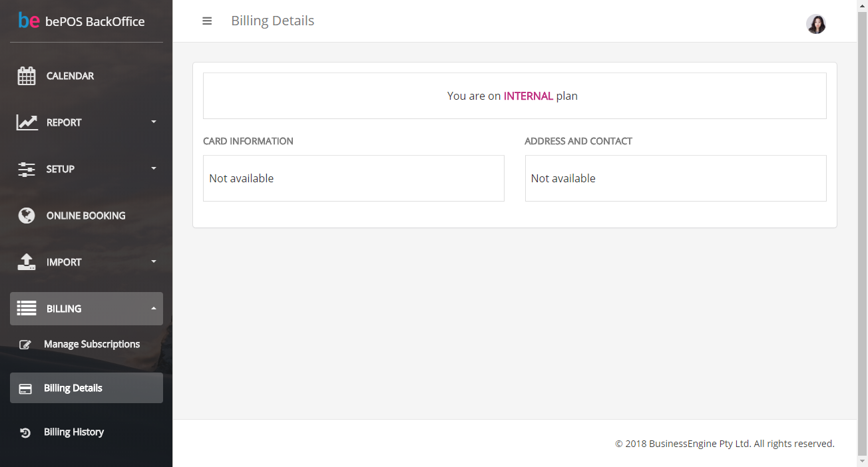The width and height of the screenshot is (868, 467).
Task: Click the Import upload tray icon
Action: pos(27,262)
